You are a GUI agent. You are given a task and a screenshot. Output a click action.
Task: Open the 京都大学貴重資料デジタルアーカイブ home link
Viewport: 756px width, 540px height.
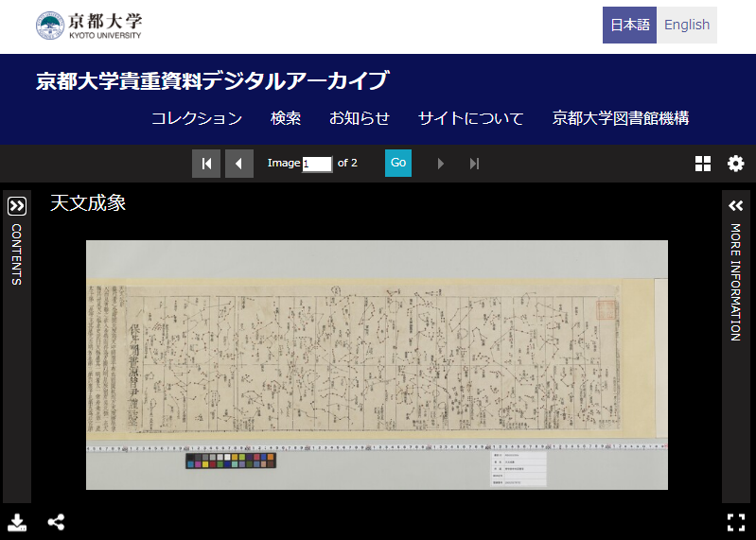click(x=212, y=80)
